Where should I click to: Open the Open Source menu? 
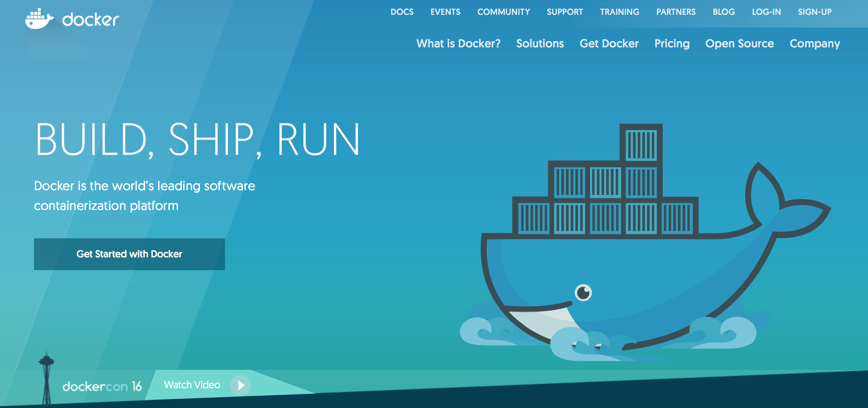(x=739, y=44)
